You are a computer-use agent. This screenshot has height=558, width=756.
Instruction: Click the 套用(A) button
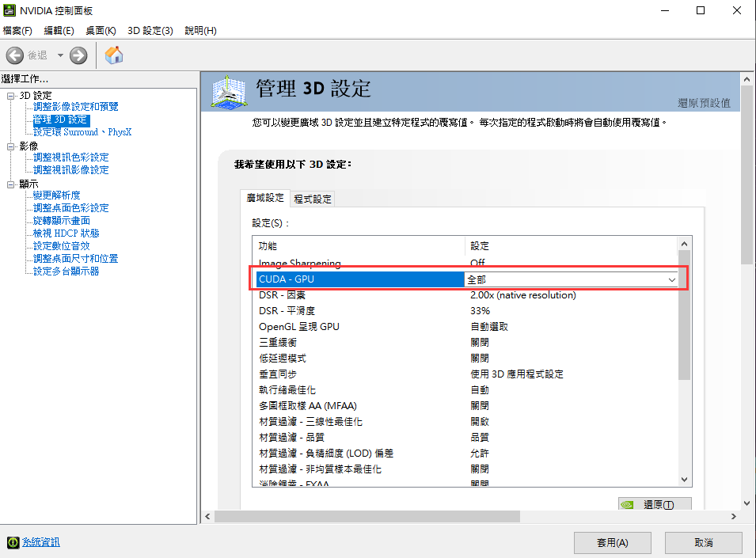pyautogui.click(x=613, y=543)
